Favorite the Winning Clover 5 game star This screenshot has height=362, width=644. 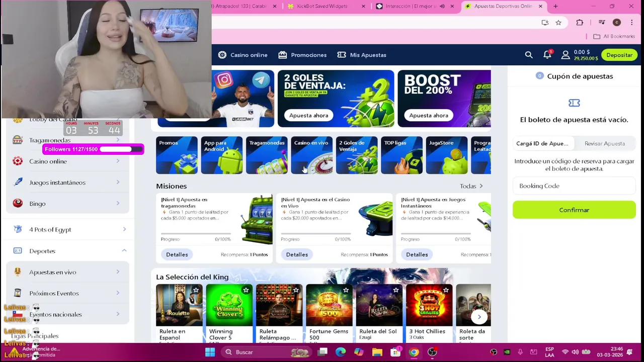[246, 290]
